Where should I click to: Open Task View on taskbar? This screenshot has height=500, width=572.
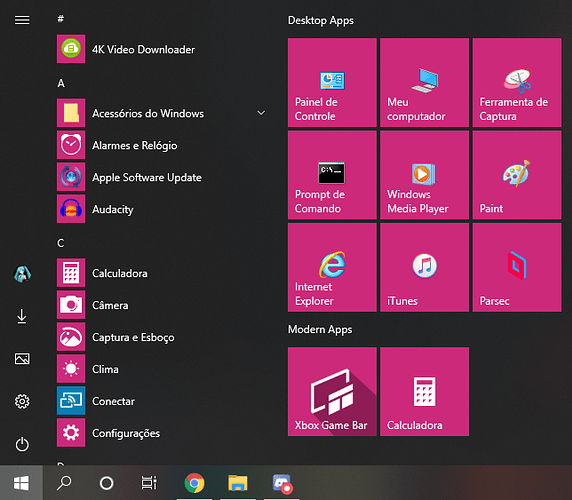(x=149, y=483)
